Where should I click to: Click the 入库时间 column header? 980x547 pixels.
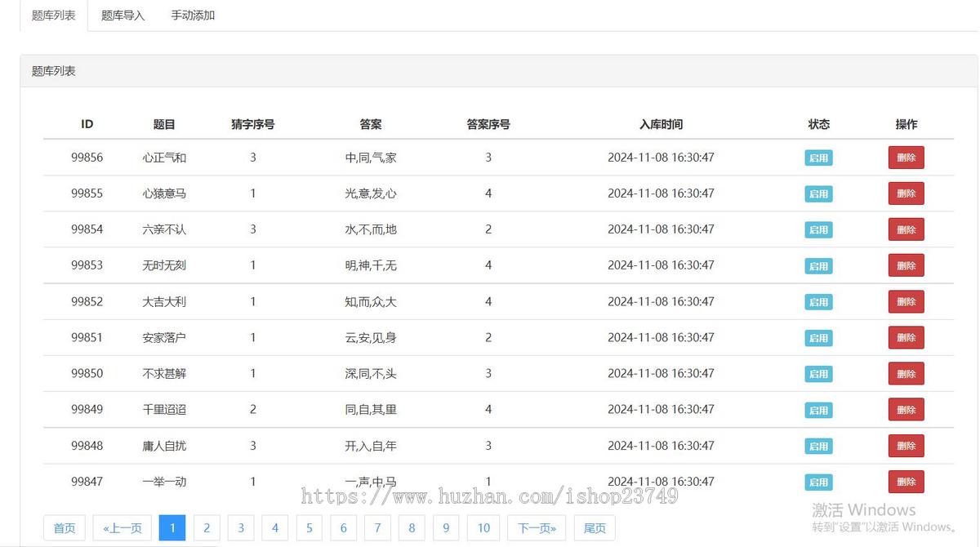coord(661,124)
